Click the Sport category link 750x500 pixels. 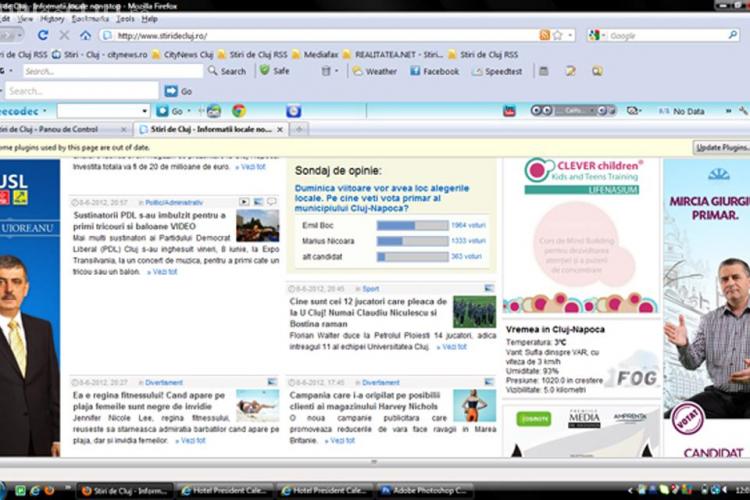tap(370, 289)
